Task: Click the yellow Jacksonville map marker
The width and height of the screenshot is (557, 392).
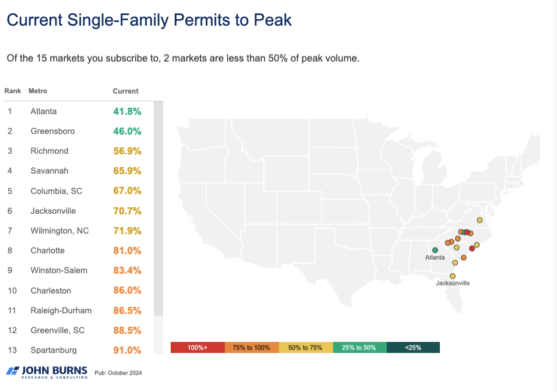Action: pos(453,276)
